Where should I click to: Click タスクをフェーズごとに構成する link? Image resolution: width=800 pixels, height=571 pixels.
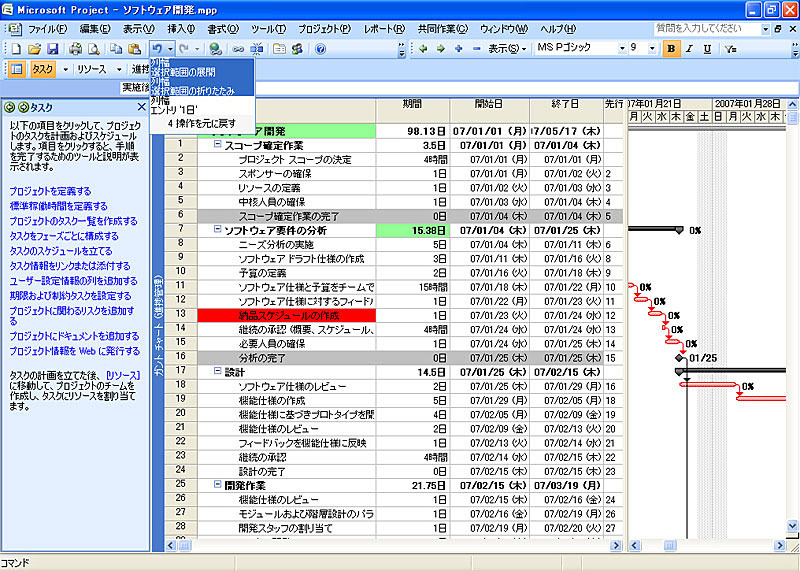click(x=64, y=236)
